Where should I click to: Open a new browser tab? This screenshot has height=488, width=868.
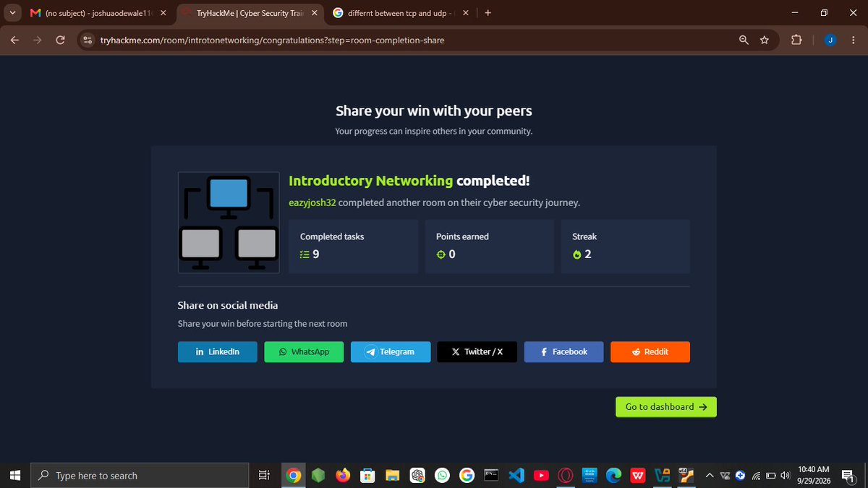(488, 12)
